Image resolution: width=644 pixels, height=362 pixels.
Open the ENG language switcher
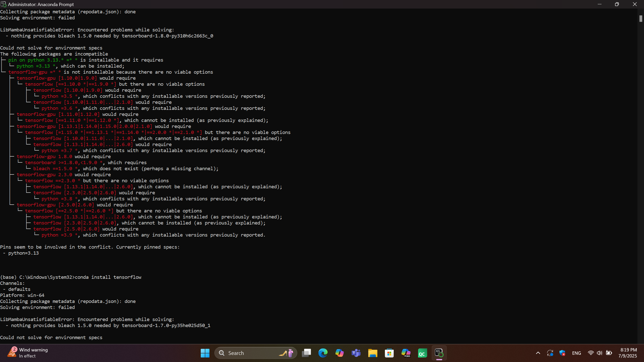pyautogui.click(x=576, y=353)
